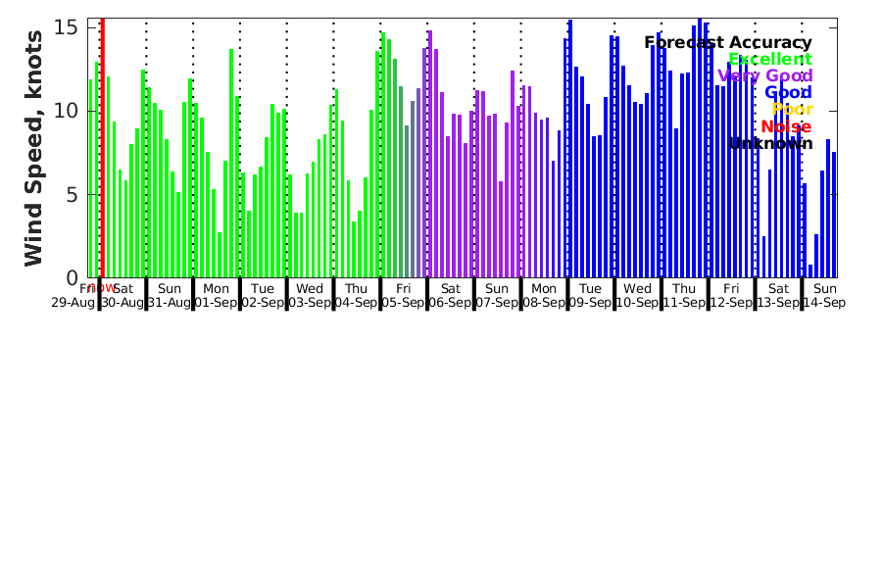Select the 'Excellent' legend label
Viewport: 882px width, 588px height.
[769, 60]
